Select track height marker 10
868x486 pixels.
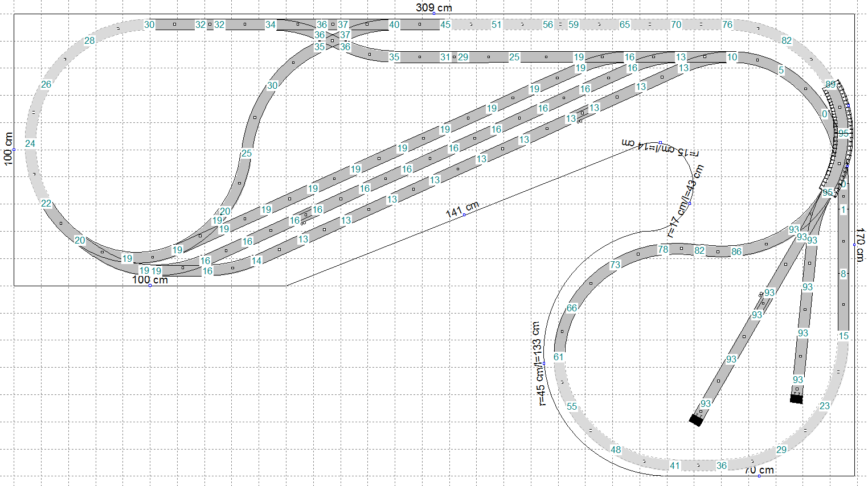tap(732, 56)
